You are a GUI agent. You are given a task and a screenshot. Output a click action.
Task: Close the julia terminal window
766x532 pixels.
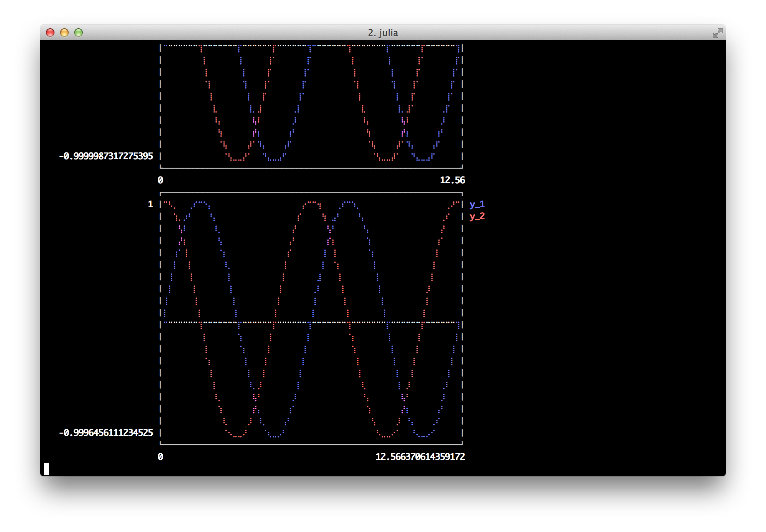(x=50, y=33)
